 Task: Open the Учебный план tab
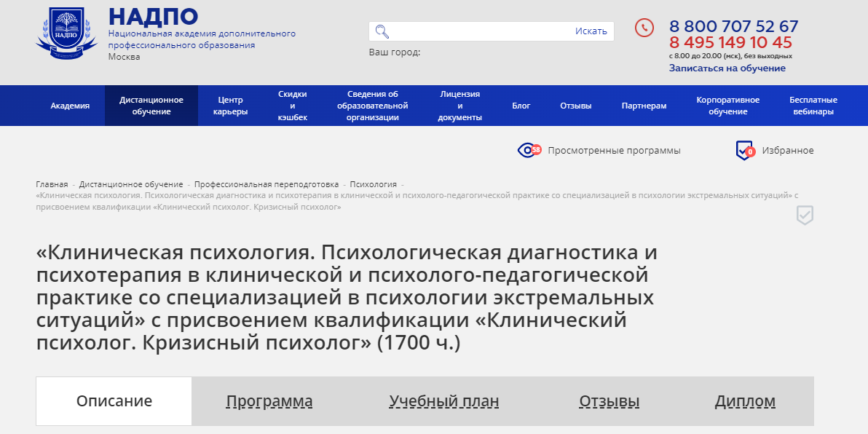(445, 401)
